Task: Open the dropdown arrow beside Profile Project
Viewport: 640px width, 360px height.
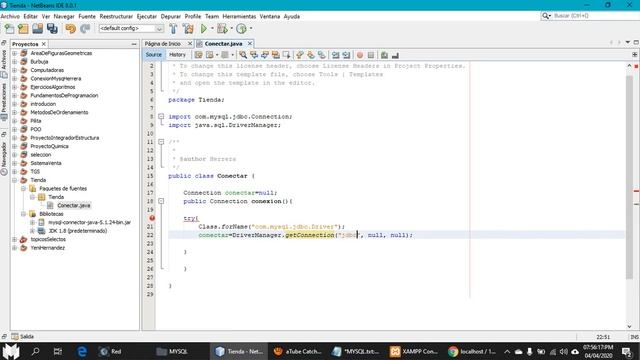Action: [x=251, y=29]
